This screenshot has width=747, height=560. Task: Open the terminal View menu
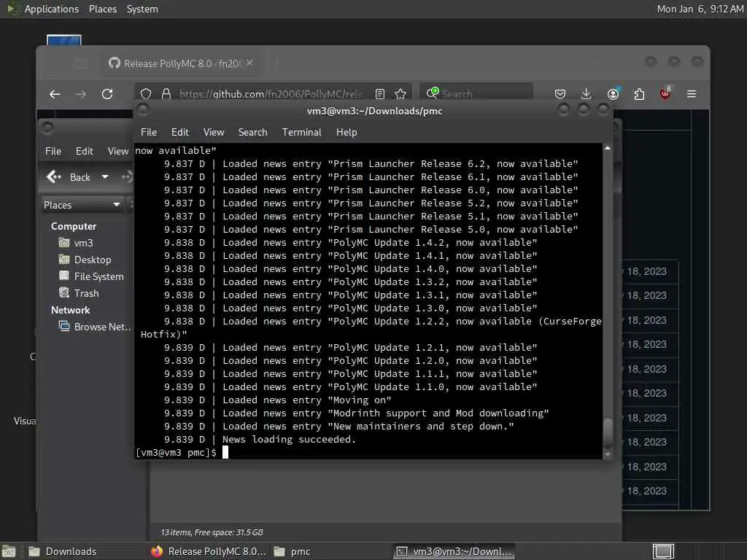click(214, 133)
